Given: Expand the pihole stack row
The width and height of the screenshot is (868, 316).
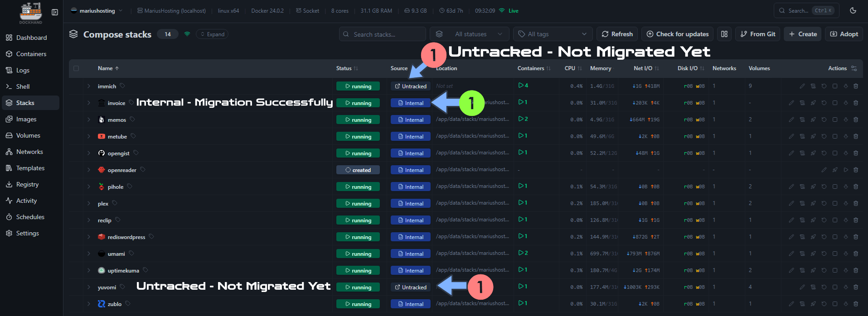Looking at the screenshot, I should click(89, 187).
